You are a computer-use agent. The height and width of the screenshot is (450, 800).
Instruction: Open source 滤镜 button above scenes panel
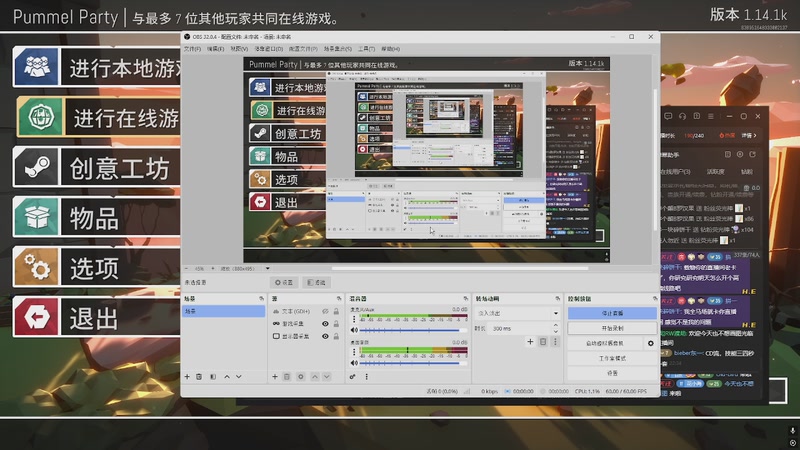pyautogui.click(x=317, y=282)
